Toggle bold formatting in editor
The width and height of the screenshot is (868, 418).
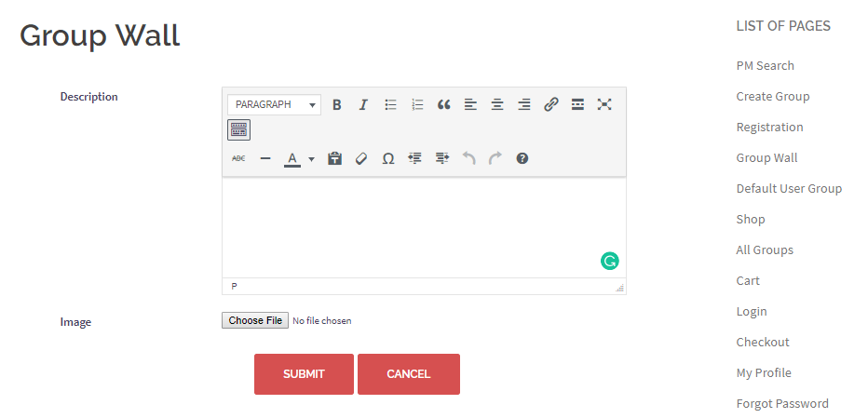click(x=336, y=104)
